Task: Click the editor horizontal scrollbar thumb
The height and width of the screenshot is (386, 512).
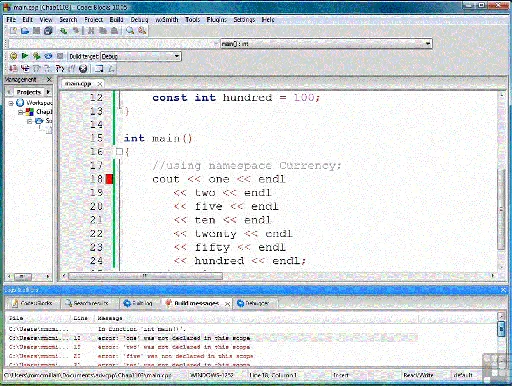Action: pos(145,276)
